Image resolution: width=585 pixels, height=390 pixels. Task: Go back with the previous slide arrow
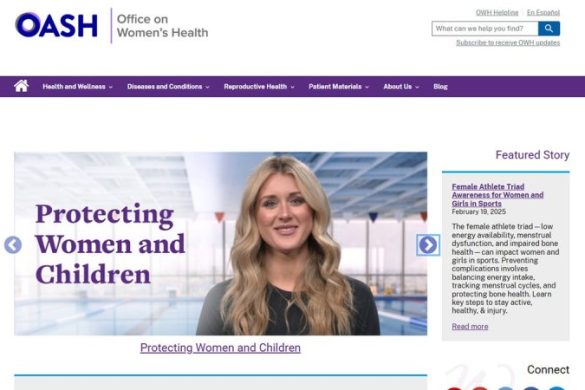click(13, 245)
